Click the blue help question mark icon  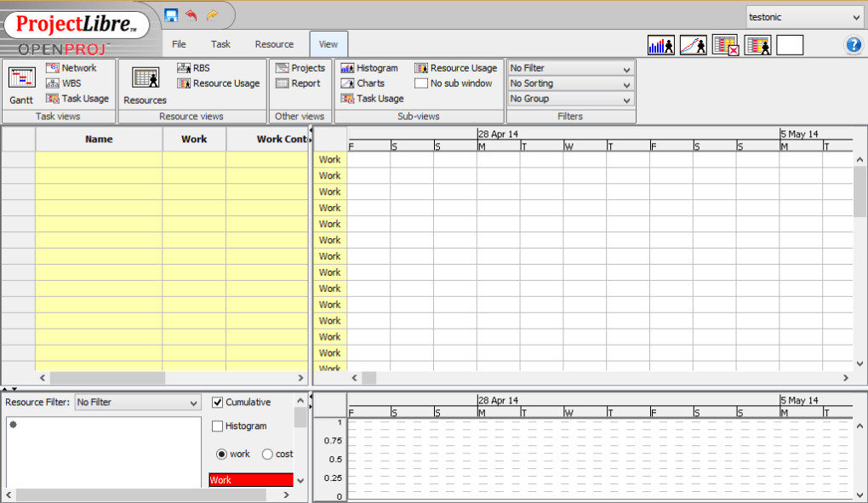pos(854,45)
